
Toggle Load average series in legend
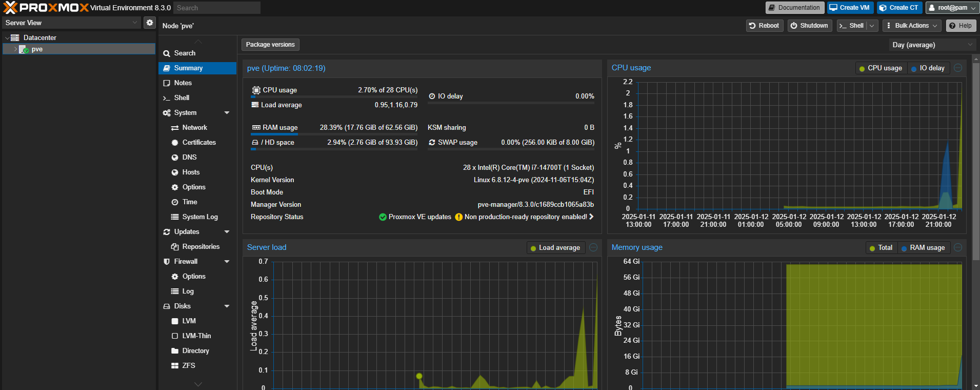(x=555, y=248)
